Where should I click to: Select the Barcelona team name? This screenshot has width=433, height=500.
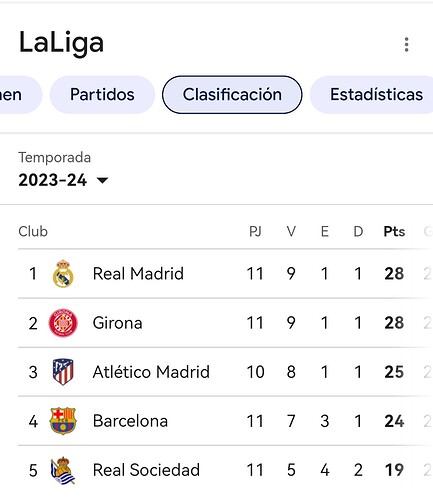point(130,421)
